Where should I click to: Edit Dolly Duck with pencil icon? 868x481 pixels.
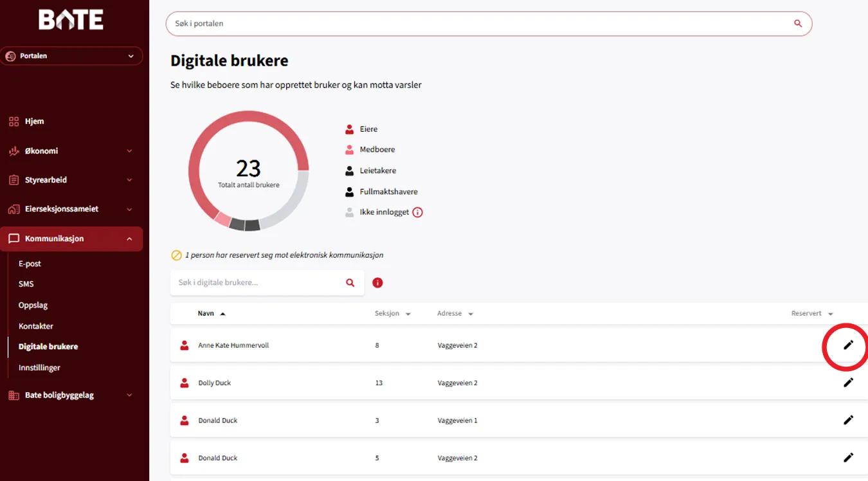click(848, 383)
